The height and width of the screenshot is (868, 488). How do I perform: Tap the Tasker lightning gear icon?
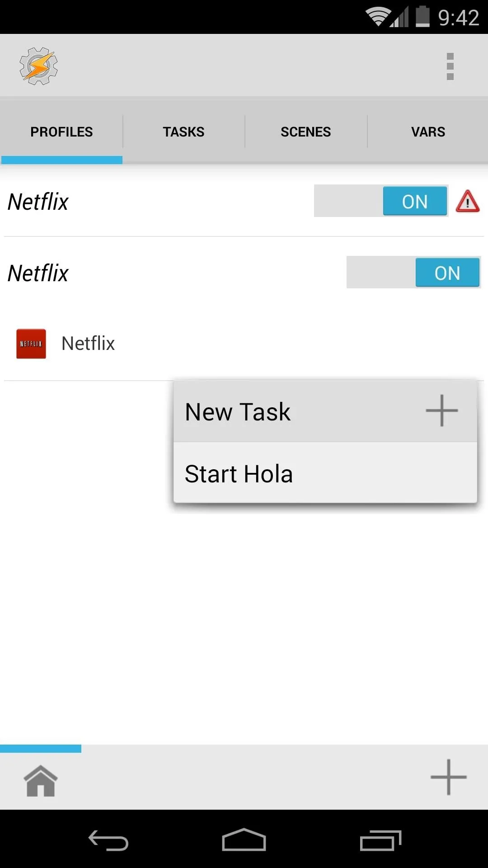pyautogui.click(x=39, y=66)
